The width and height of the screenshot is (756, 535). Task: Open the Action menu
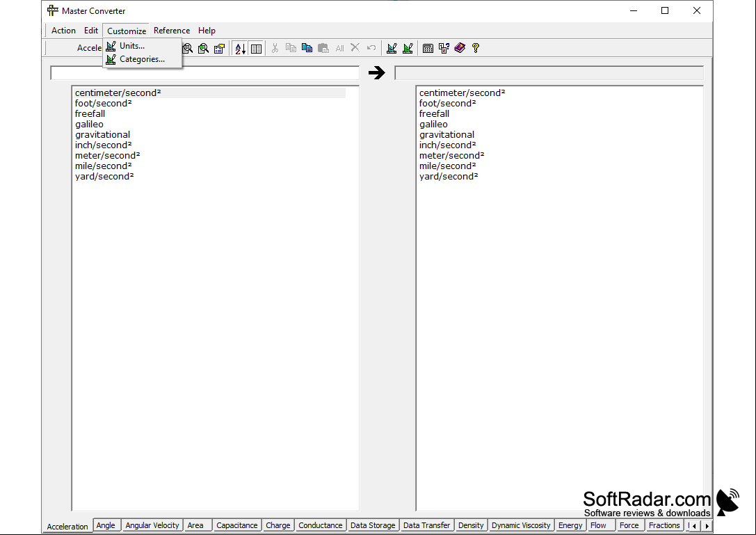click(64, 31)
